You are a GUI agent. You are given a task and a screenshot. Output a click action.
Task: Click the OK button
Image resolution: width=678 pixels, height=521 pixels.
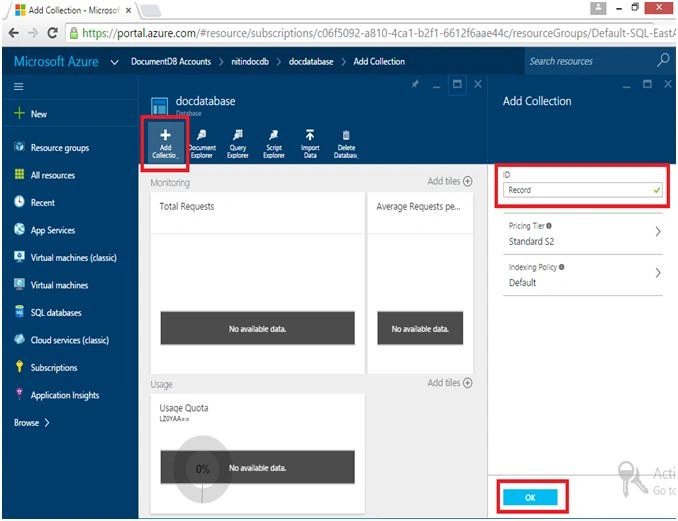(531, 497)
